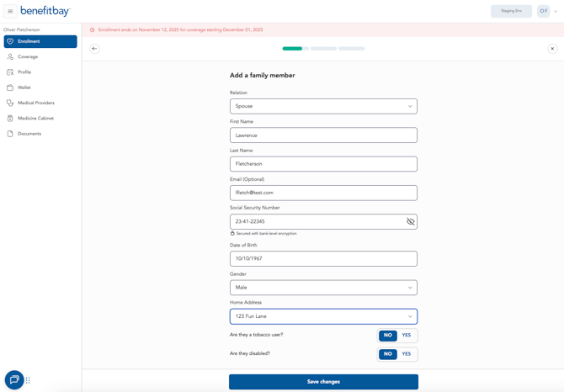Screen dimensions: 564x392
Task: Expand the user account chevron
Action: (x=556, y=12)
